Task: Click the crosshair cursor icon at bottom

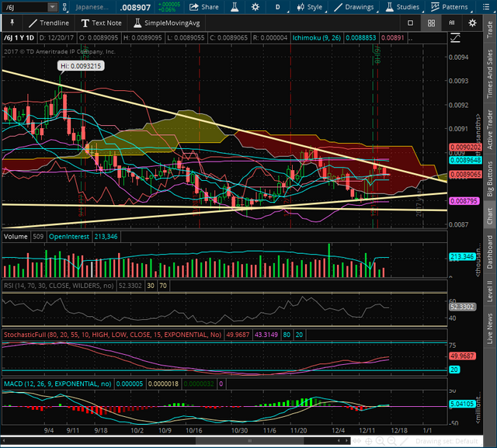Action: [369, 441]
